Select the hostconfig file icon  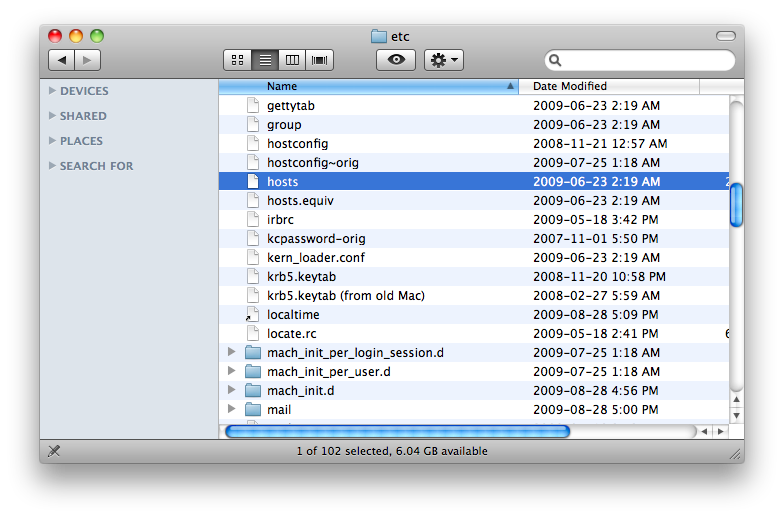coord(253,144)
